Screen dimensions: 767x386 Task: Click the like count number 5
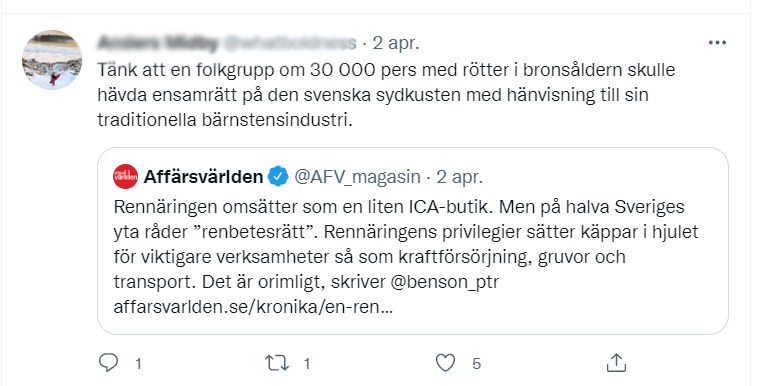[x=476, y=363]
